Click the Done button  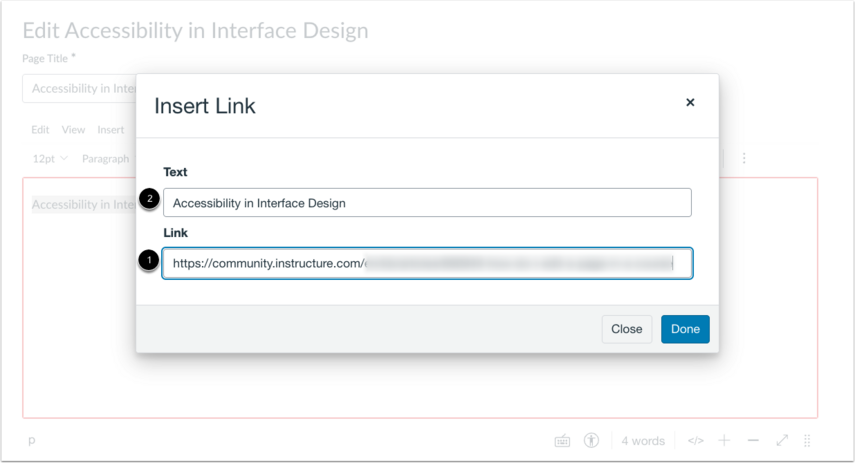point(685,329)
